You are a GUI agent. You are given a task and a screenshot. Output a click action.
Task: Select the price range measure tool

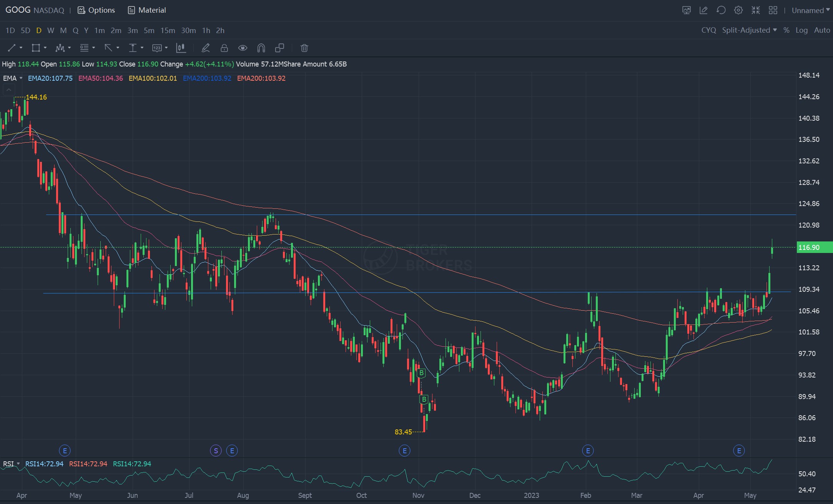(x=133, y=48)
